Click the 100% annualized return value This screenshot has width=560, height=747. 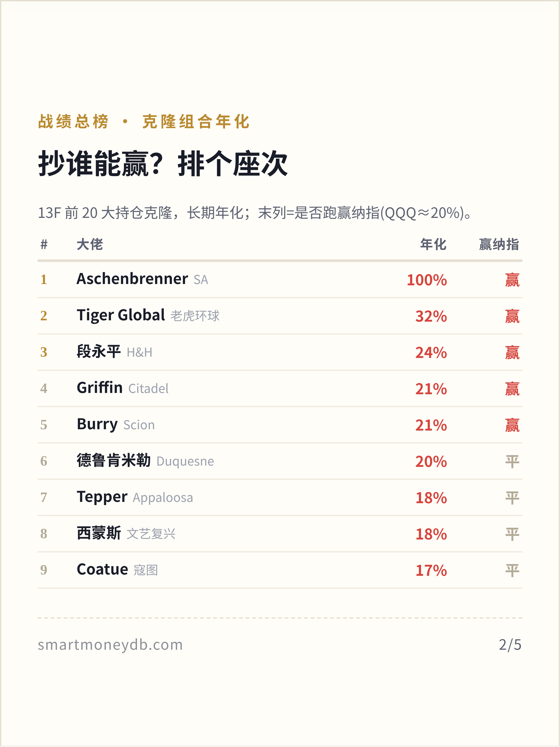coord(427,280)
